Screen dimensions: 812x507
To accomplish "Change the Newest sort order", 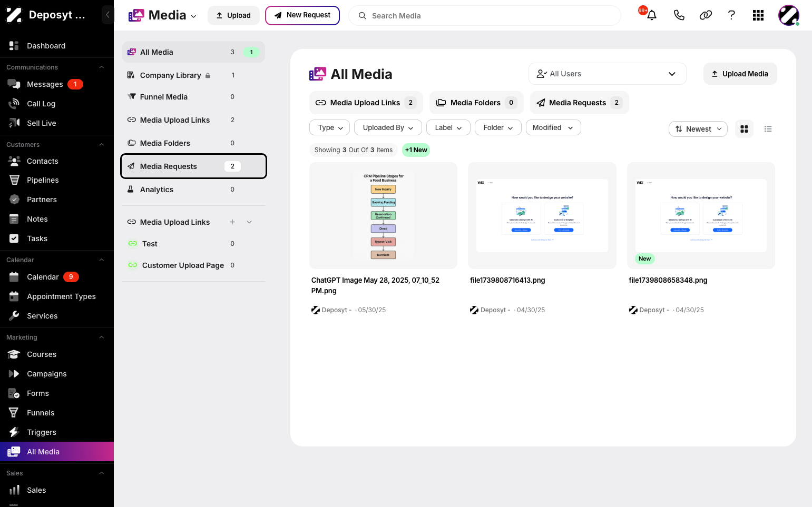I will tap(698, 129).
